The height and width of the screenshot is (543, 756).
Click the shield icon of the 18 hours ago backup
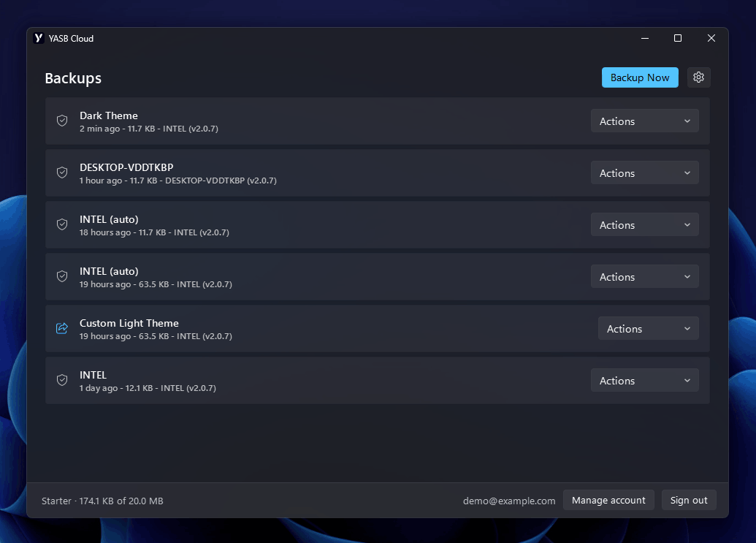click(x=62, y=224)
